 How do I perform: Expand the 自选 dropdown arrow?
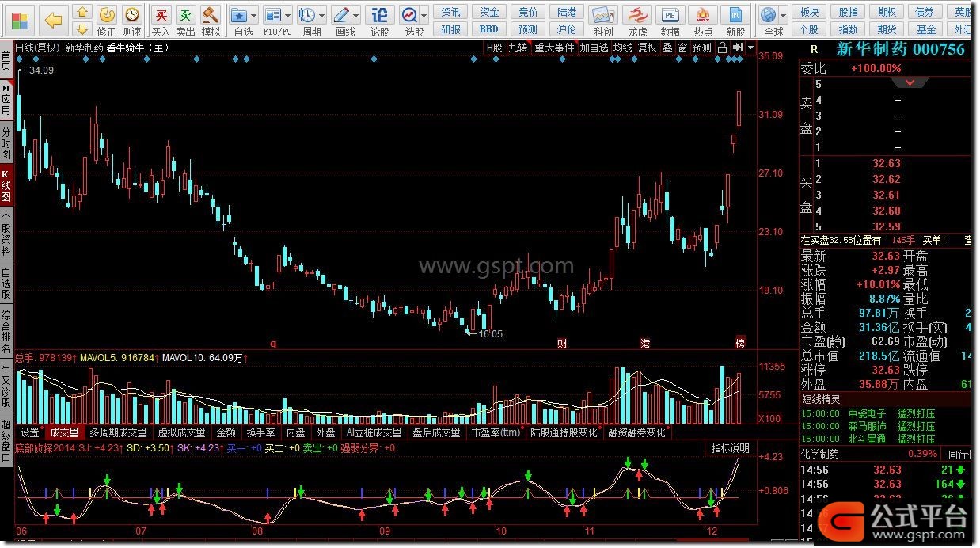click(253, 15)
